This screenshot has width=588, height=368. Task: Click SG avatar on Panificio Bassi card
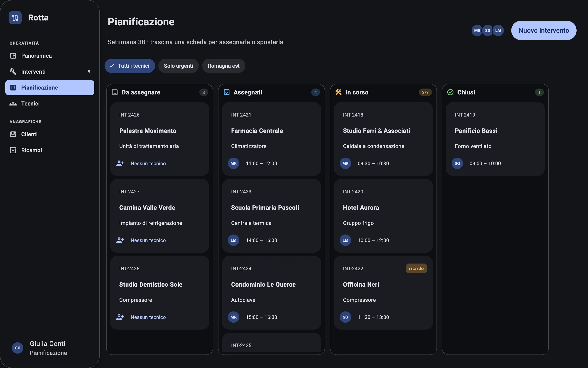coord(457,163)
